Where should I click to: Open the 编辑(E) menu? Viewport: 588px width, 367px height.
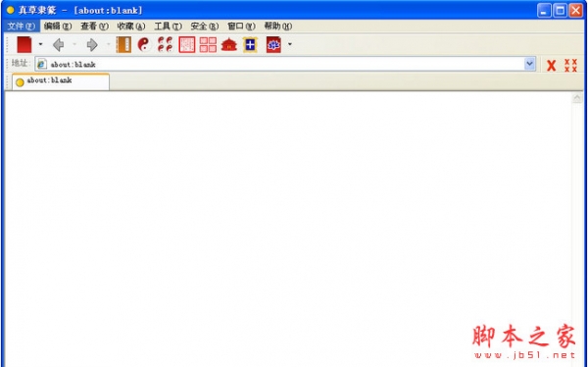pos(58,26)
